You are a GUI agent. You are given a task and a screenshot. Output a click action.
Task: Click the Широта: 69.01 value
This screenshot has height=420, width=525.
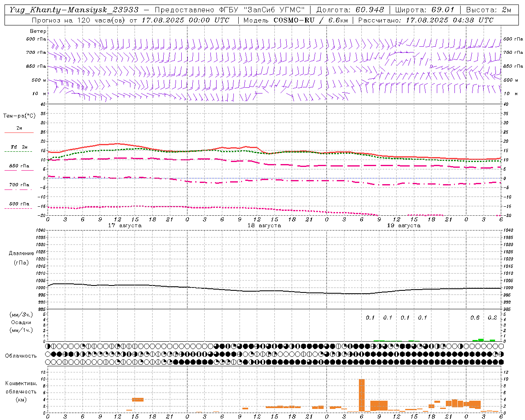425,10
